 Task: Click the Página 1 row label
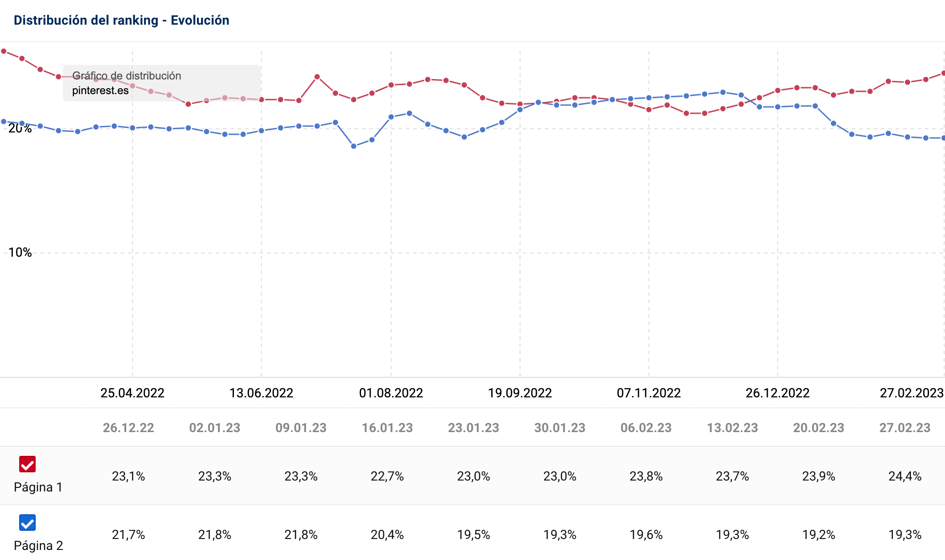point(38,487)
